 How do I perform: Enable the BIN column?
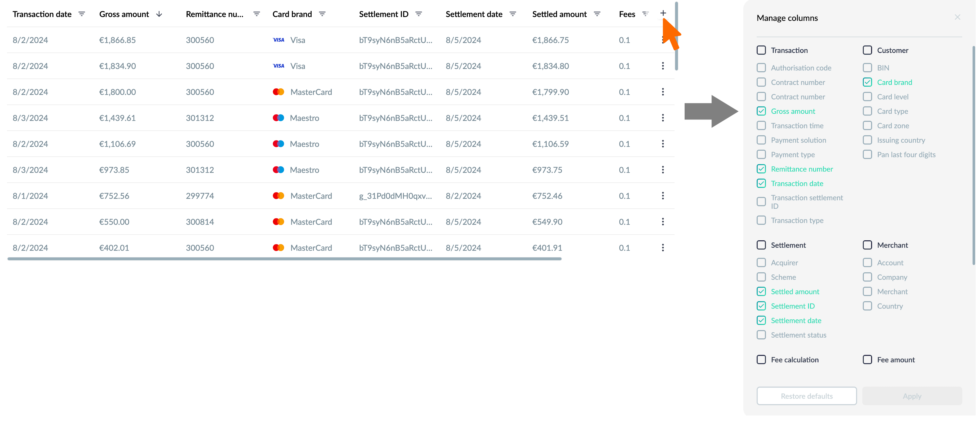pos(867,68)
